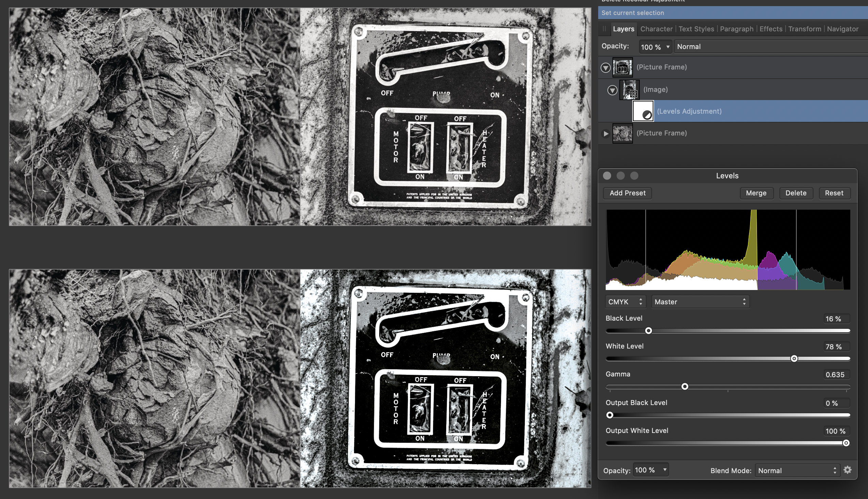868x499 pixels.
Task: Click the Black Level percentage field
Action: [836, 319]
